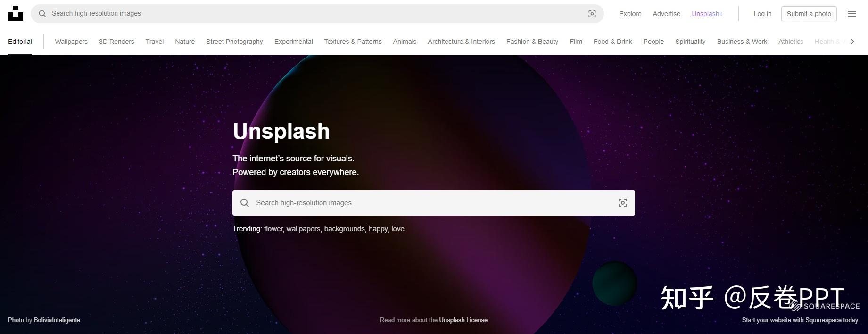Open the Unsplash License link
The width and height of the screenshot is (868, 334).
[463, 320]
